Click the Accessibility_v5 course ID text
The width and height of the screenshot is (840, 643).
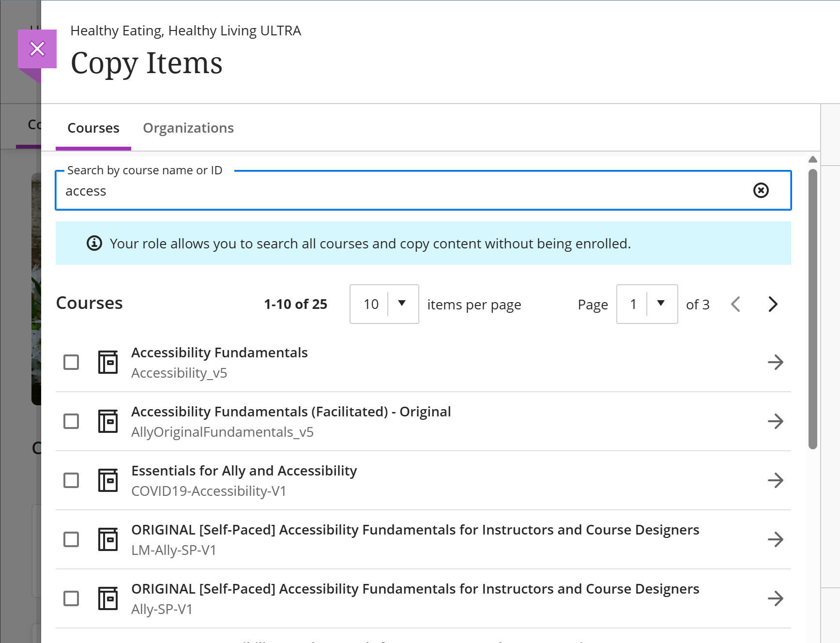point(179,373)
